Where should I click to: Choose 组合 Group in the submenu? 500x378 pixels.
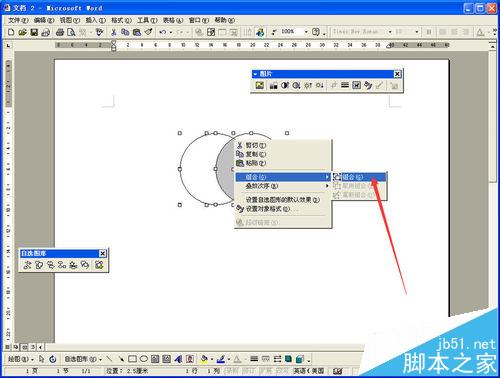pyautogui.click(x=359, y=177)
